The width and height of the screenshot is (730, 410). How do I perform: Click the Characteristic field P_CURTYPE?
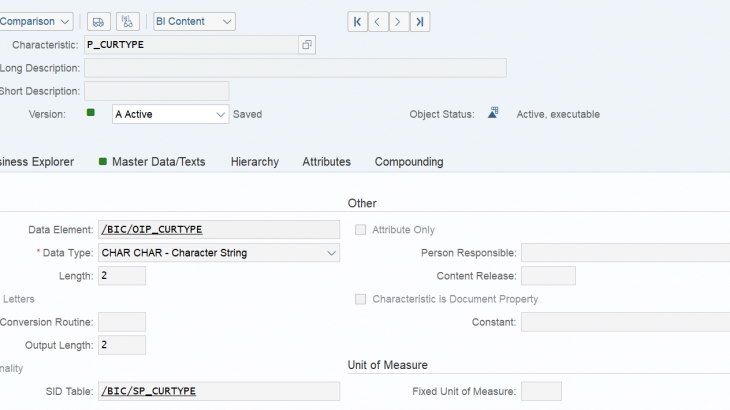[x=191, y=45]
